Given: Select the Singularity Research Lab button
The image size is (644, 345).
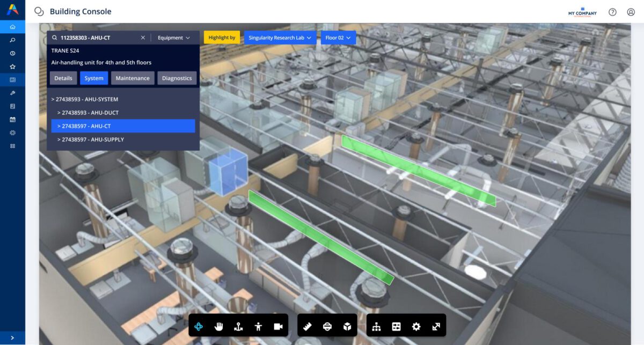Looking at the screenshot, I should pyautogui.click(x=279, y=38).
